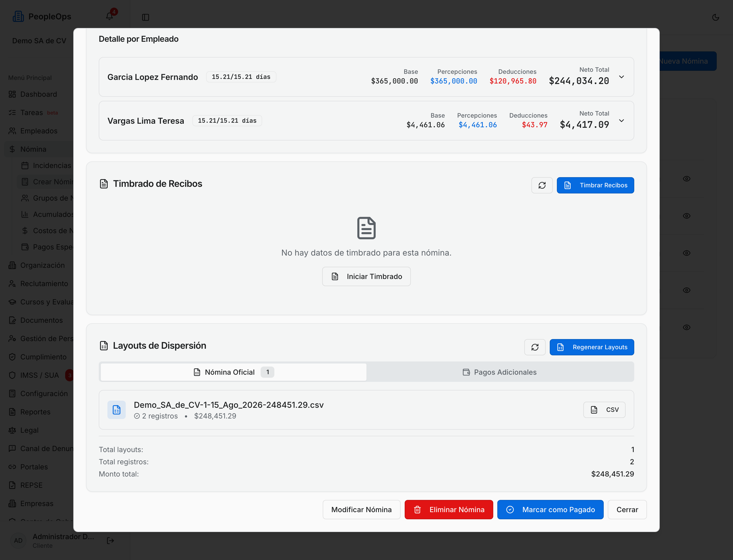Click the blue CSV file icon thumbnail

[116, 410]
